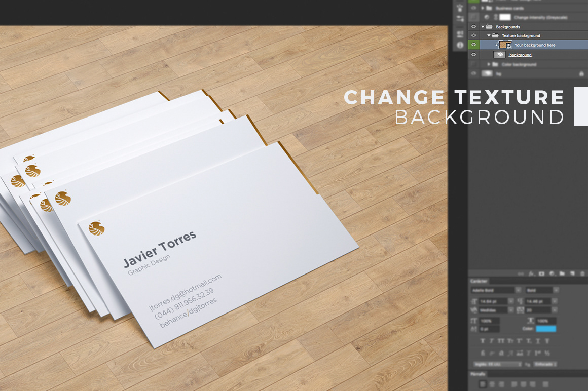Image resolution: width=588 pixels, height=391 pixels.
Task: Collapse the Texture background group
Action: coord(489,35)
